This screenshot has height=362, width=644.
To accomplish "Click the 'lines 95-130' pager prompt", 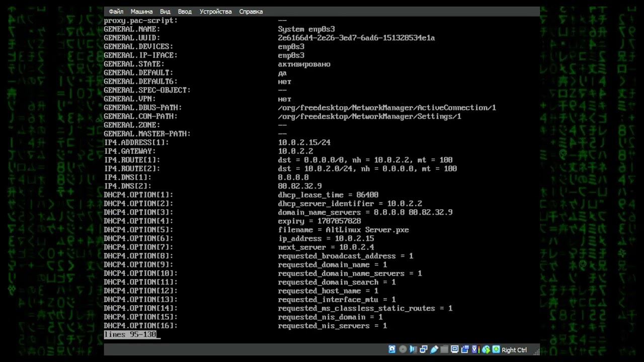I will click(130, 334).
